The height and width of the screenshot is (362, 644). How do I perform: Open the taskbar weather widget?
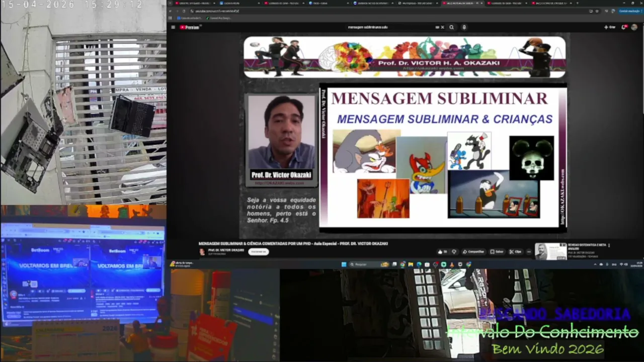(182, 264)
